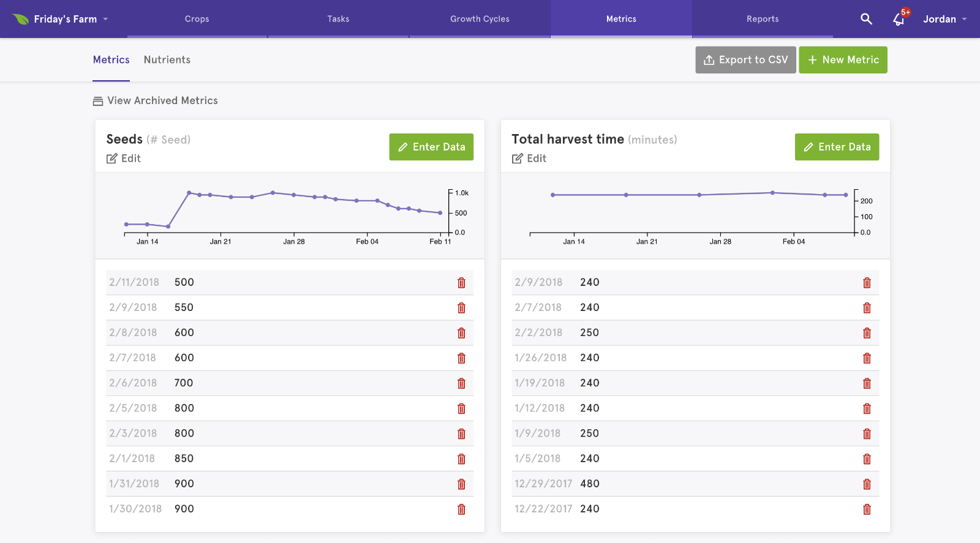The height and width of the screenshot is (543, 980).
Task: Click the Export to CSV button
Action: tap(745, 60)
